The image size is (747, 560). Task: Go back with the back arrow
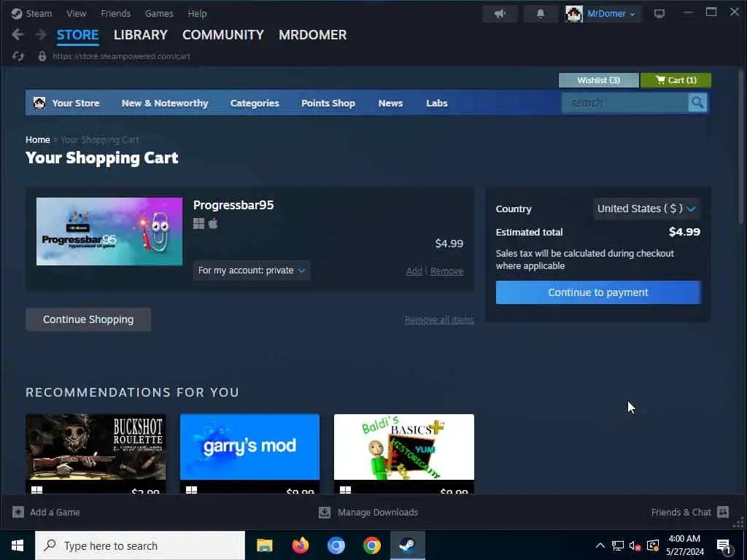pyautogui.click(x=18, y=34)
